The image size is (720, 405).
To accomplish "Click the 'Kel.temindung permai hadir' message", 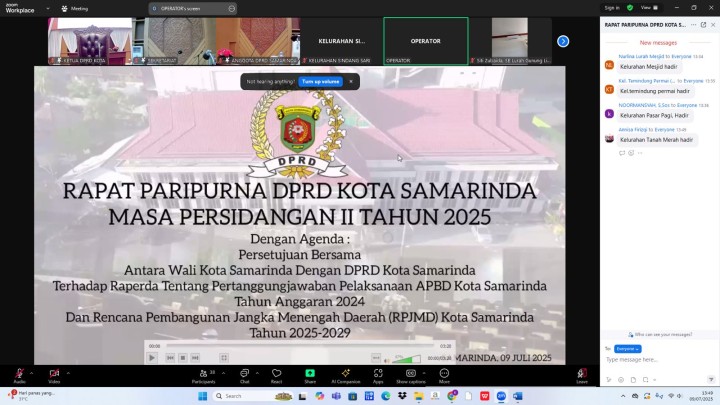I will pos(655,91).
